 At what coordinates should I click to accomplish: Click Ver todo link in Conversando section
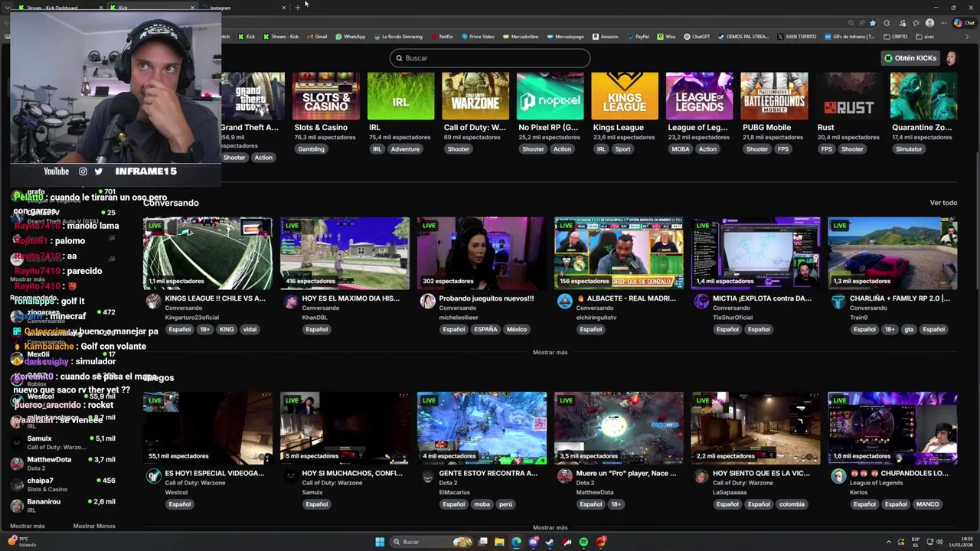click(x=943, y=203)
